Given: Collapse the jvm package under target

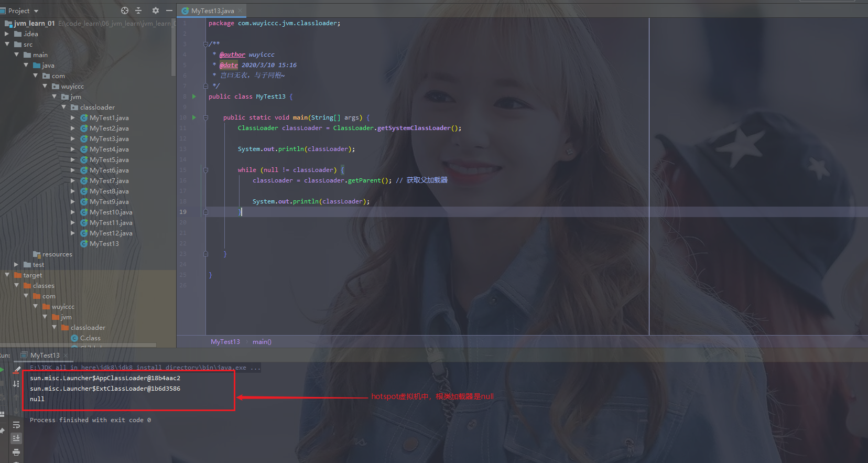Looking at the screenshot, I should click(45, 317).
